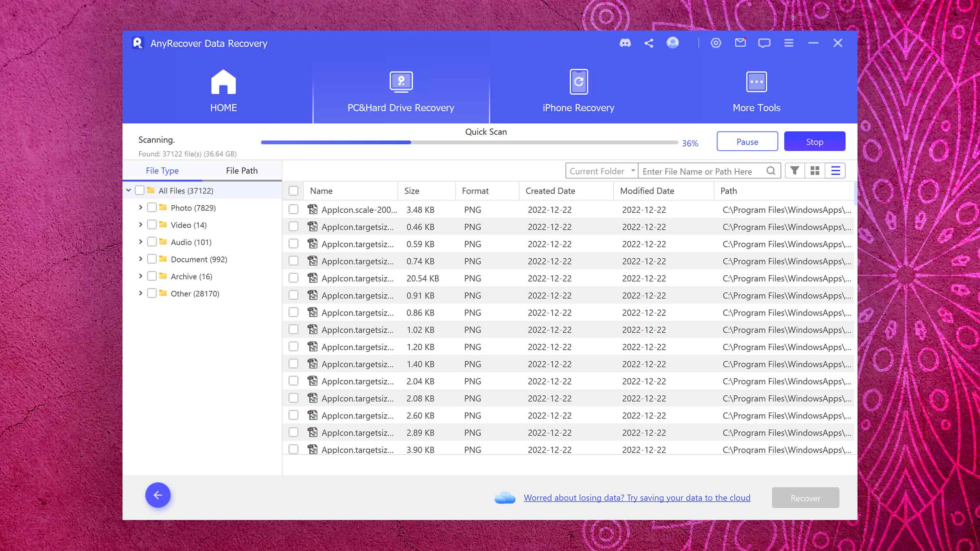Click the More Tools icon
Image resolution: width=980 pixels, height=551 pixels.
click(x=756, y=82)
